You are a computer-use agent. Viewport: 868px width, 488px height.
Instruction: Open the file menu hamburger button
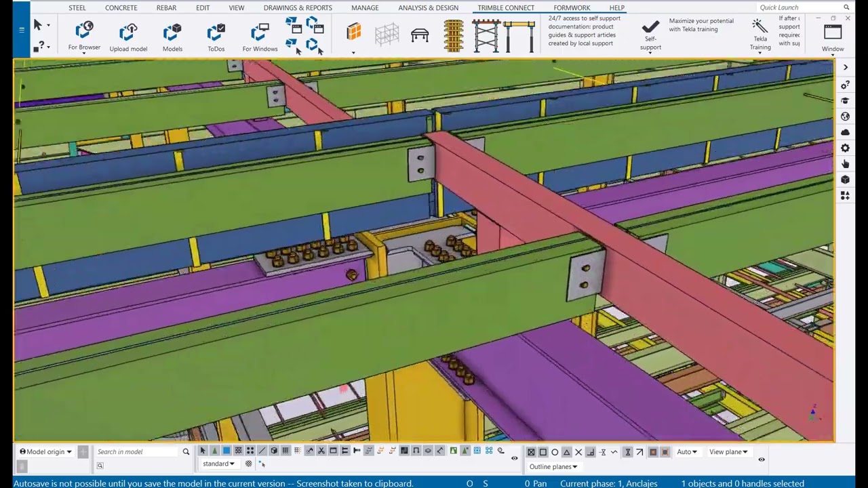point(22,29)
